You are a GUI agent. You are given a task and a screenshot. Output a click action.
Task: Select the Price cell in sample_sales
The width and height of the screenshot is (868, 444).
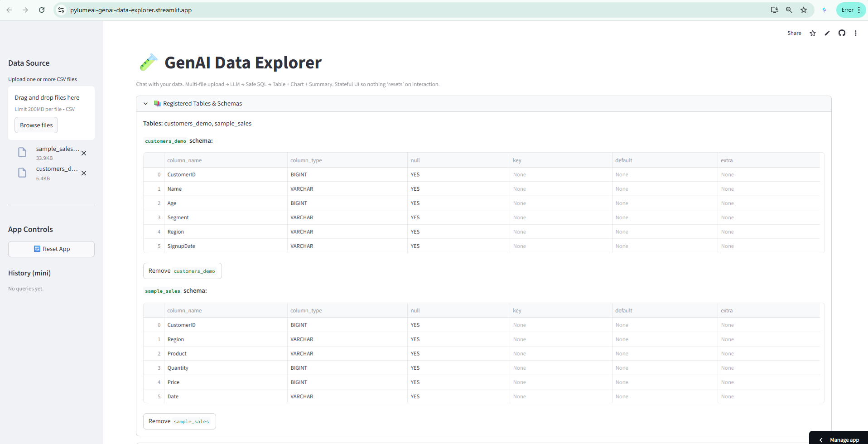tap(225, 382)
